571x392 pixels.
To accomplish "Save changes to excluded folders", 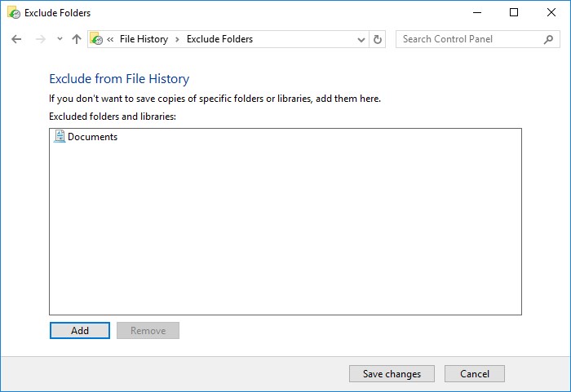I will [392, 374].
